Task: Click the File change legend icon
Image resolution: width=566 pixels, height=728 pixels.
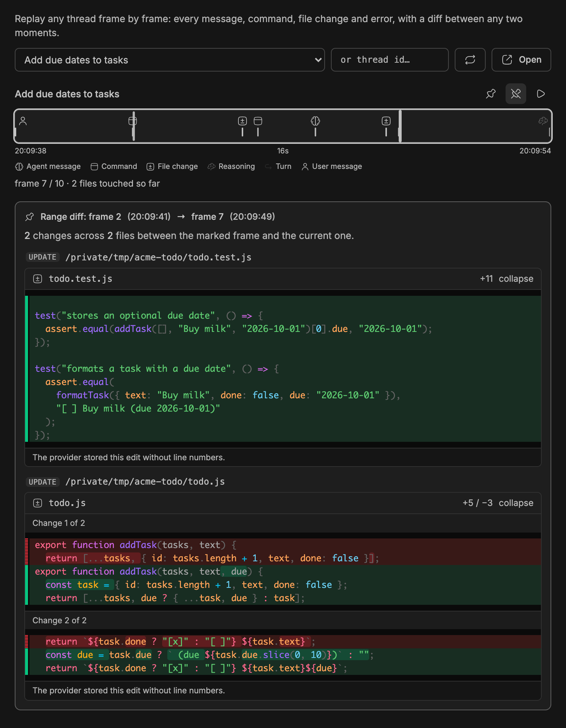Action: click(x=150, y=167)
